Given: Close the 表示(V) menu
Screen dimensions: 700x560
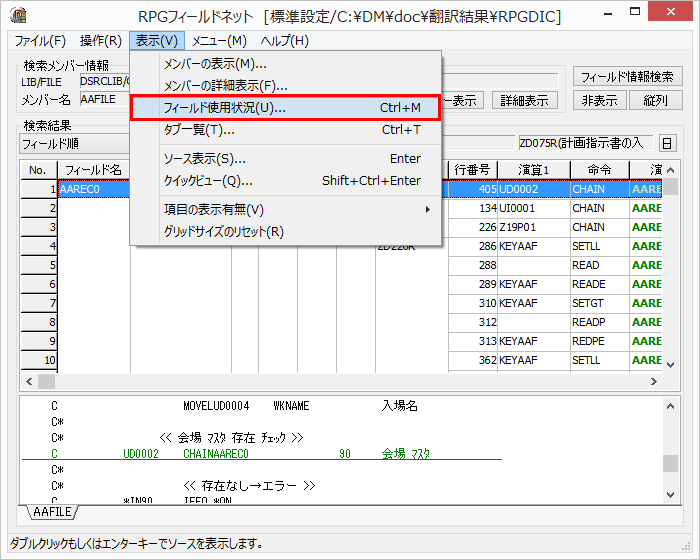Looking at the screenshot, I should [x=157, y=41].
